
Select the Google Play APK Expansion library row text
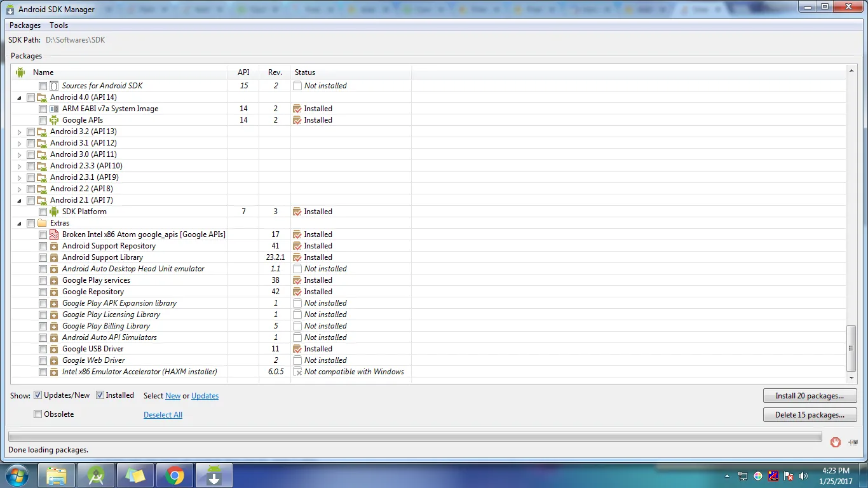[119, 303]
